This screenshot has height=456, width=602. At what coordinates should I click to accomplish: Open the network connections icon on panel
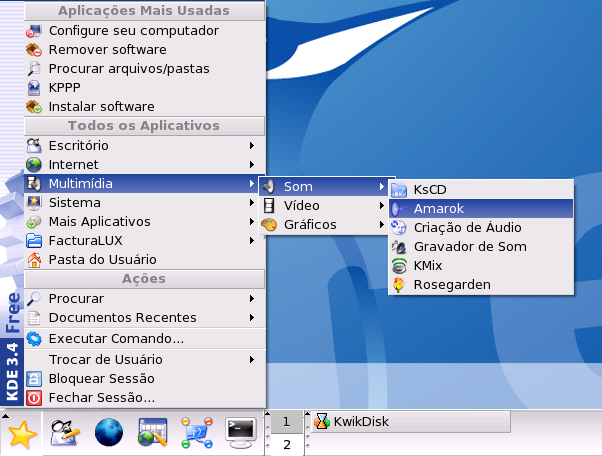click(197, 433)
